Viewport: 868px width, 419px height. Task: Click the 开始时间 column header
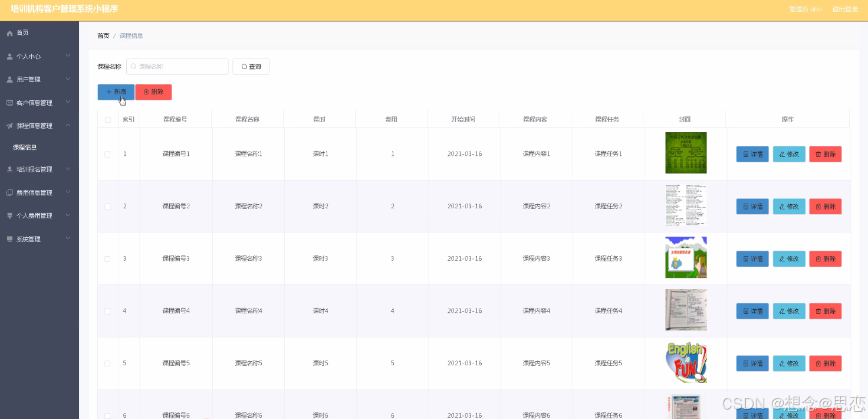click(463, 119)
